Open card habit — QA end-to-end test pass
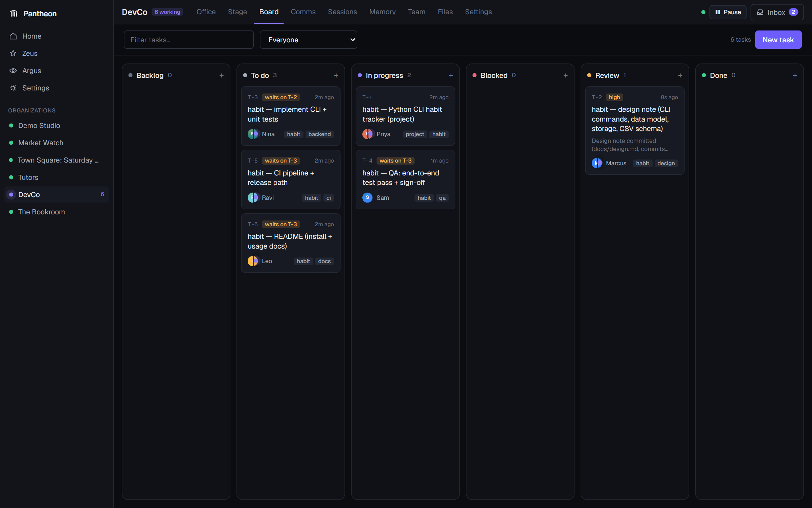This screenshot has width=812, height=508. tap(405, 179)
